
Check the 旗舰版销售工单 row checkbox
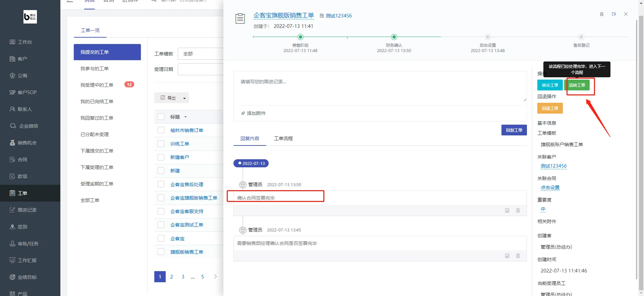[161, 252]
